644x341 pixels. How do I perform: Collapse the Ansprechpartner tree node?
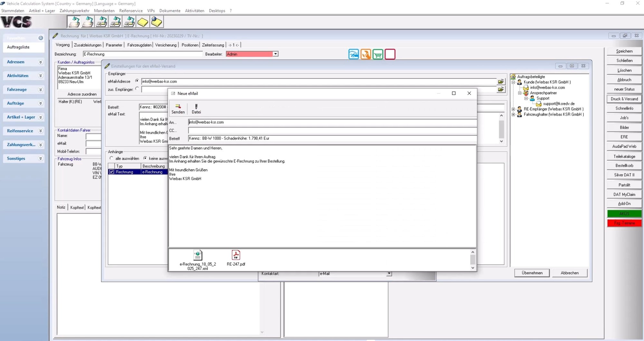click(x=520, y=93)
